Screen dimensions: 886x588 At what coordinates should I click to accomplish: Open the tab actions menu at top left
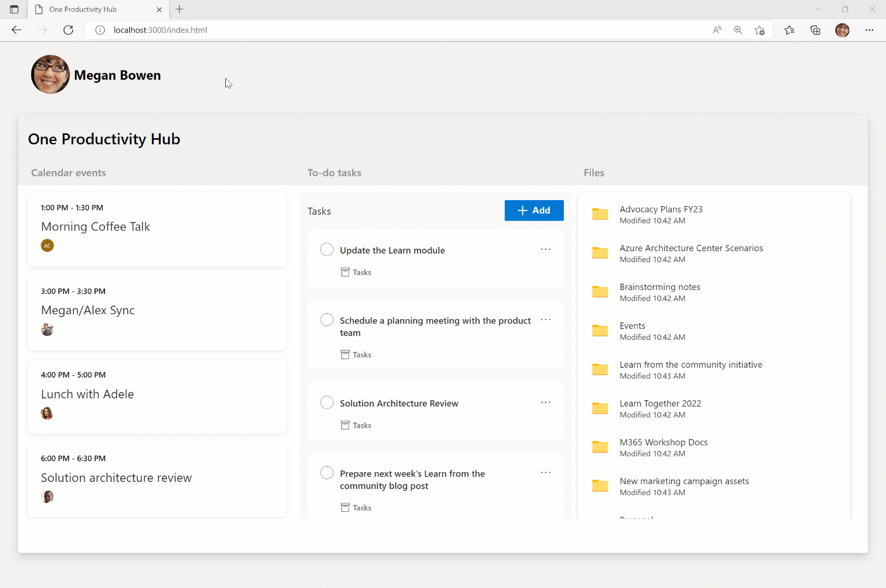coord(14,9)
